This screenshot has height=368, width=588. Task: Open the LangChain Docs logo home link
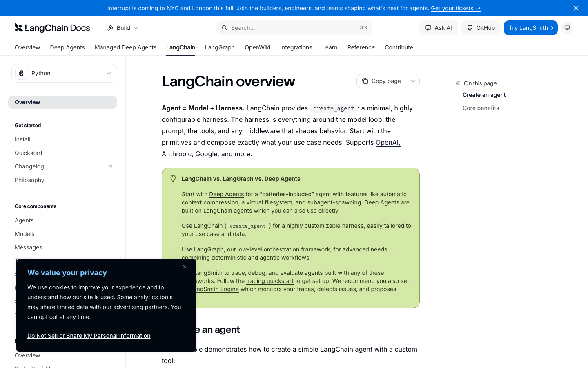pos(52,28)
